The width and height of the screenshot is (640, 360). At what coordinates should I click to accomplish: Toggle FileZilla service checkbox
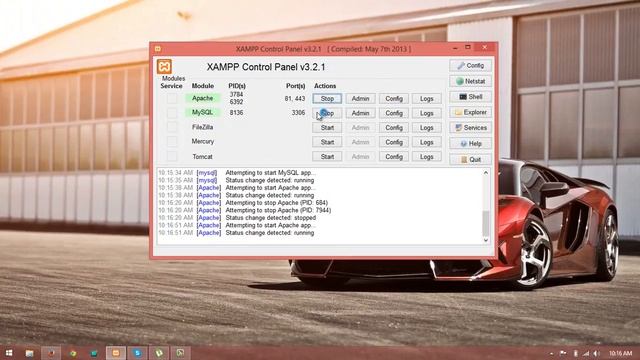(x=172, y=127)
